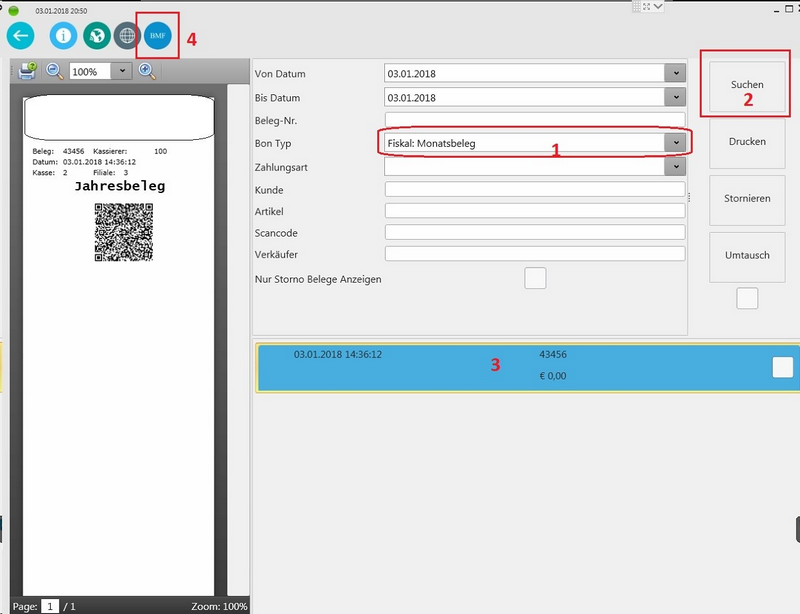Tick the checkbox on receipt 43456 row
Screen dimensions: 800x614
coord(783,367)
